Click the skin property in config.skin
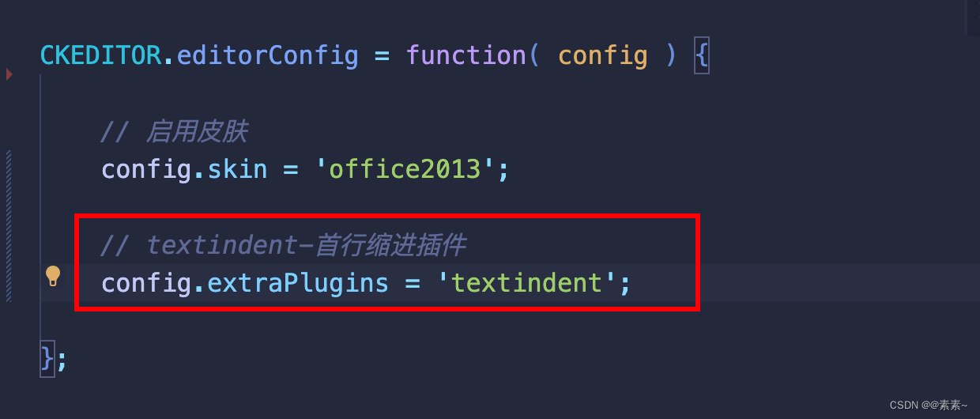This screenshot has height=419, width=980. (x=237, y=169)
